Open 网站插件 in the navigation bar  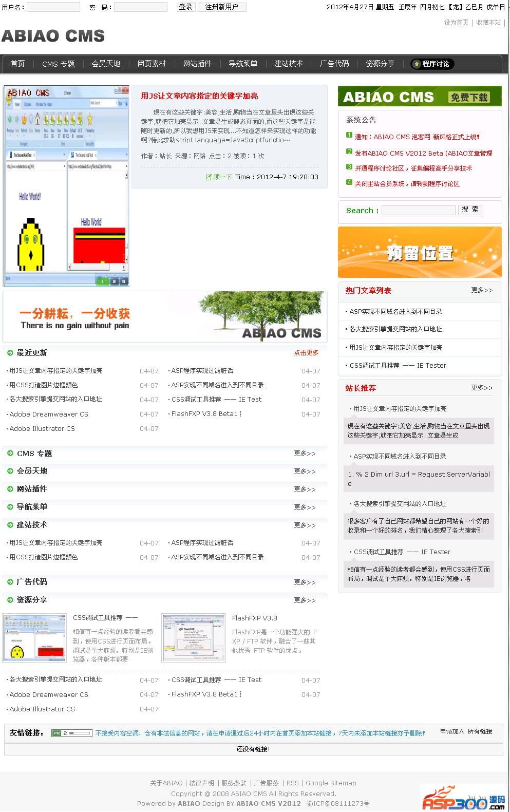pyautogui.click(x=197, y=64)
